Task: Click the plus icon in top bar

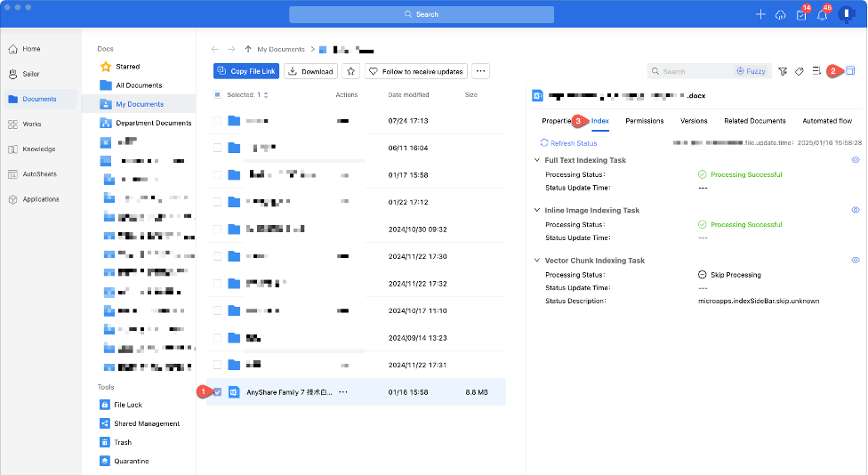Action: (x=760, y=15)
